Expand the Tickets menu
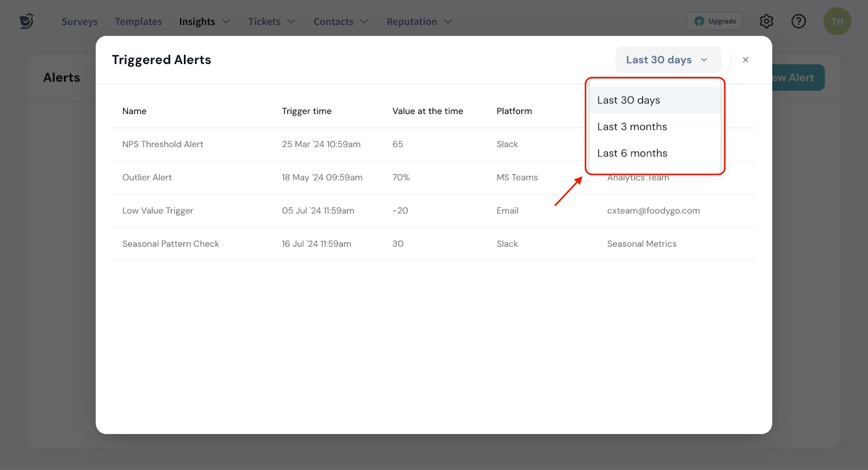 click(271, 22)
